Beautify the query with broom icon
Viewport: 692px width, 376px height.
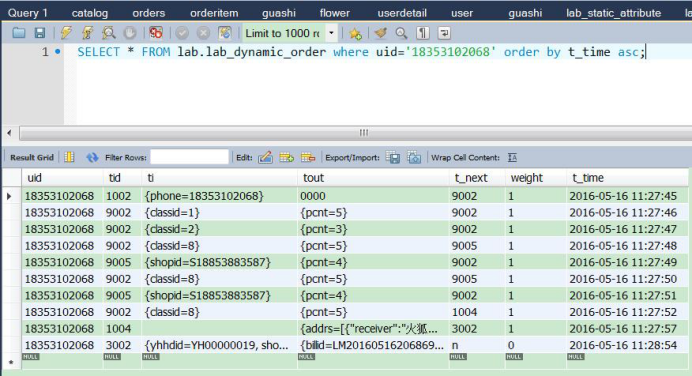click(380, 33)
